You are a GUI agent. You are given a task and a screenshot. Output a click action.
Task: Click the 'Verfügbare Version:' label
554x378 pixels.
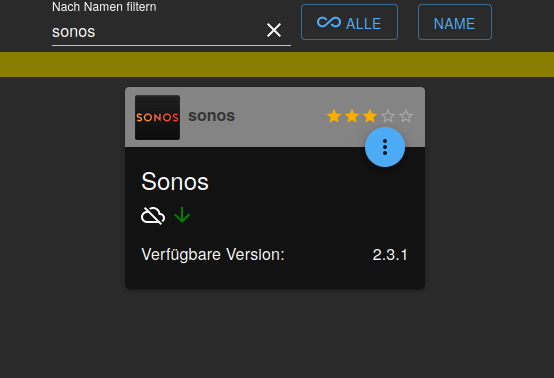(x=213, y=255)
